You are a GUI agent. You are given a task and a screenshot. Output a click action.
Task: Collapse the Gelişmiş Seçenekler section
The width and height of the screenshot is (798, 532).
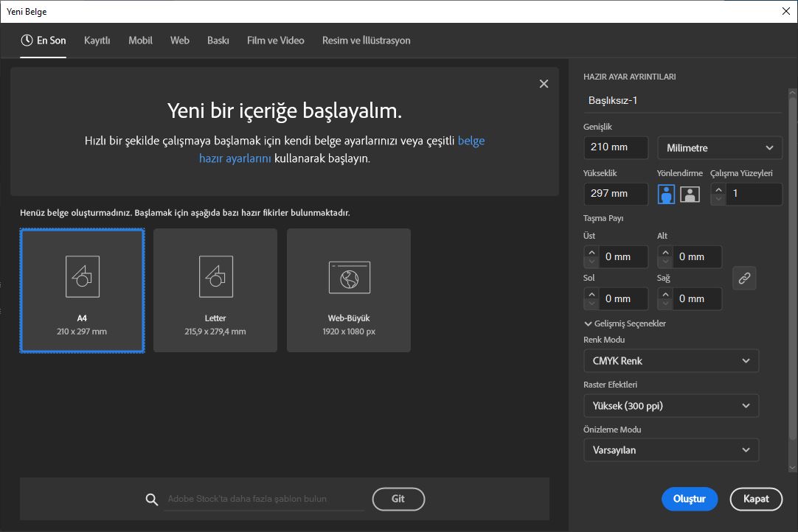click(x=625, y=323)
